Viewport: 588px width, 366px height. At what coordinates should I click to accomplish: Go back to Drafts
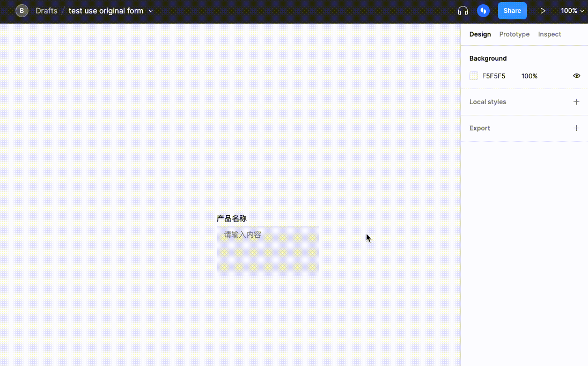pos(46,10)
